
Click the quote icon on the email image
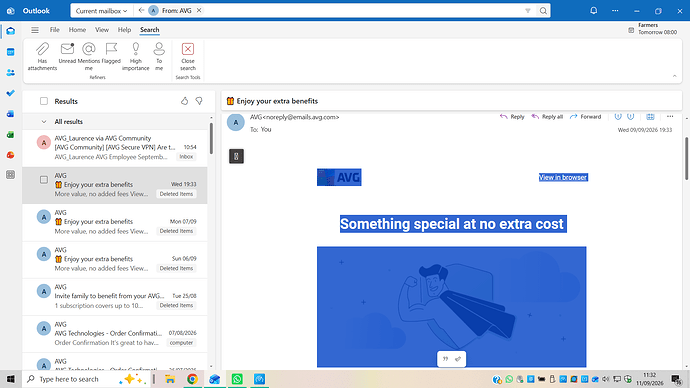coord(445,359)
